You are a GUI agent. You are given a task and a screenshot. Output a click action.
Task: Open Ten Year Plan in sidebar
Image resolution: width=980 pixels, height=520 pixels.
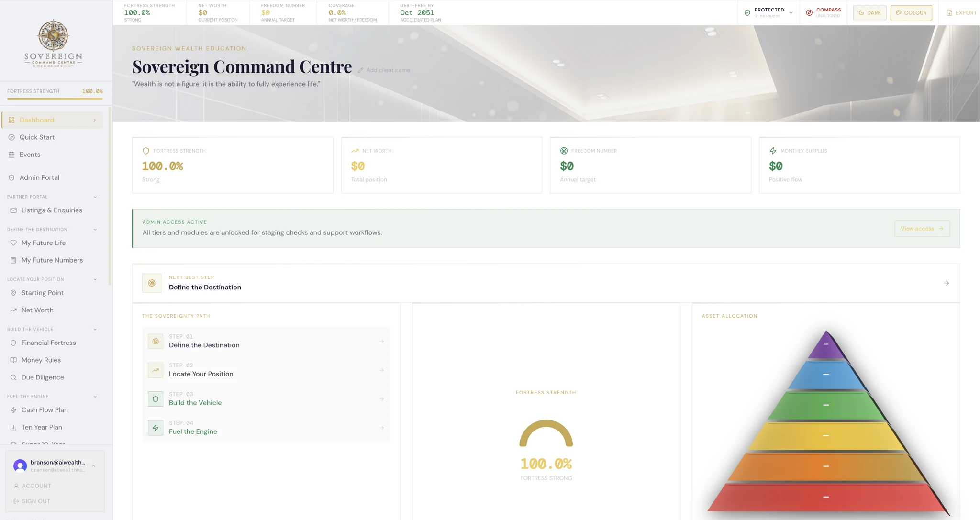click(x=53, y=427)
